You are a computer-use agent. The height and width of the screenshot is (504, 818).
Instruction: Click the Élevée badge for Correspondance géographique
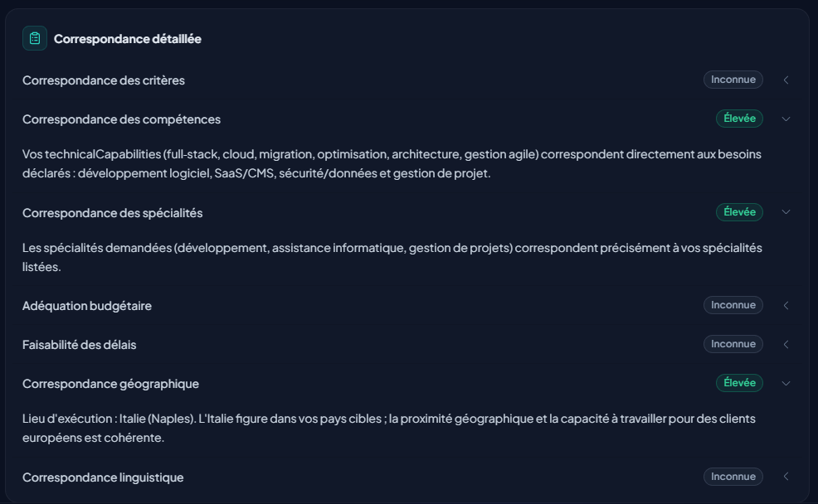click(739, 383)
